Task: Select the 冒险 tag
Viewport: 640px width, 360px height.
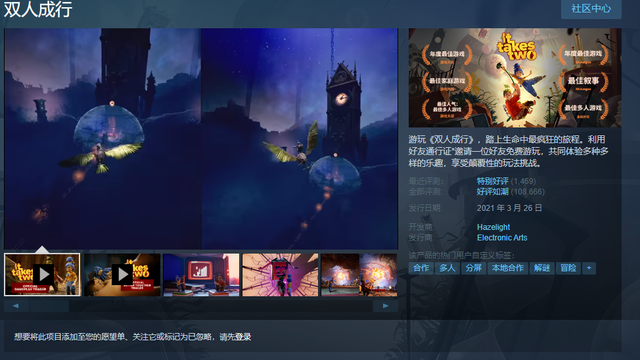Action: point(568,268)
